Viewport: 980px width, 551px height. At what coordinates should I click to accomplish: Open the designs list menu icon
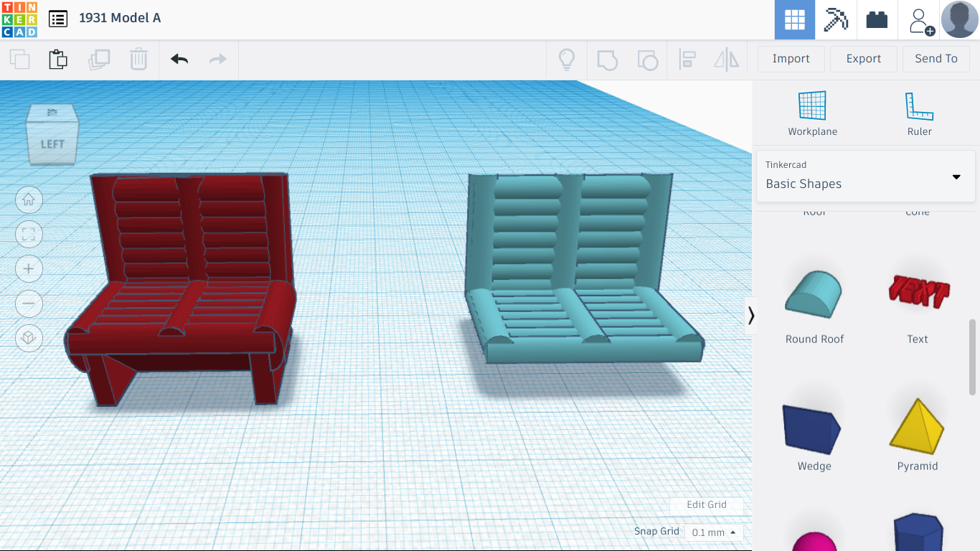pos(58,19)
